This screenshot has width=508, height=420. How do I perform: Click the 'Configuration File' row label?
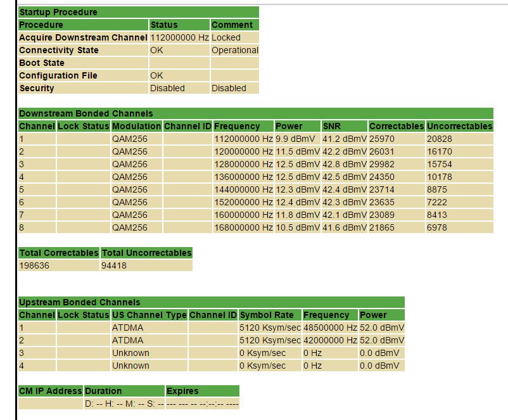(58, 75)
